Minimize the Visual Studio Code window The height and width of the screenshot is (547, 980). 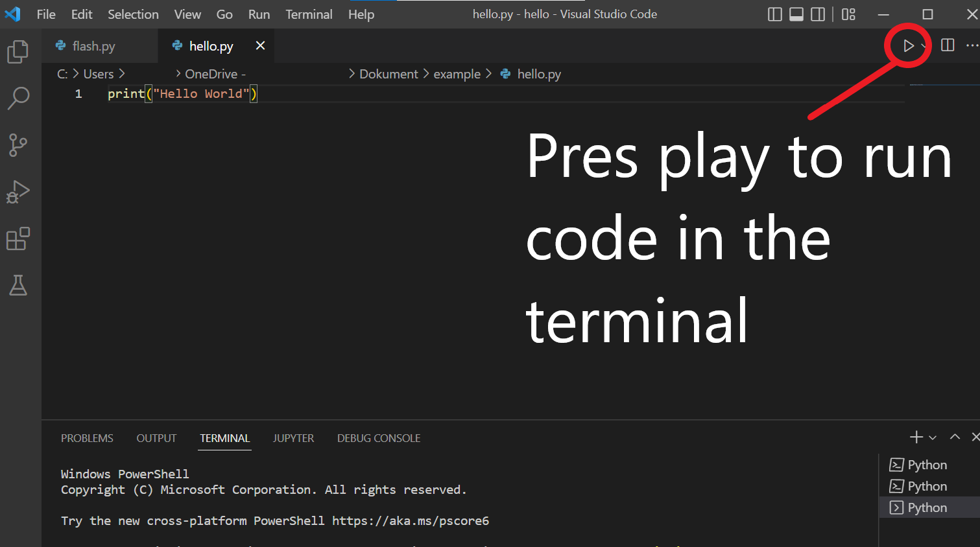(x=883, y=14)
